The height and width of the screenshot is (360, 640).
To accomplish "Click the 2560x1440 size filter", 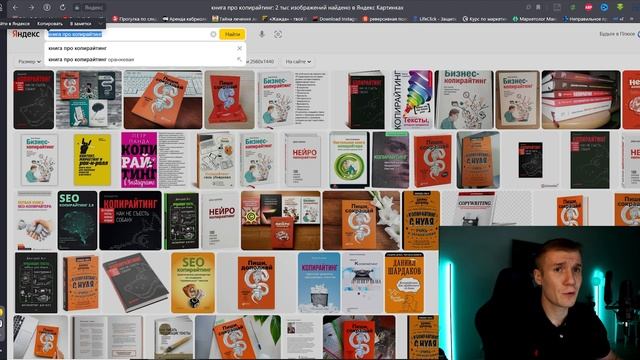I will click(262, 62).
